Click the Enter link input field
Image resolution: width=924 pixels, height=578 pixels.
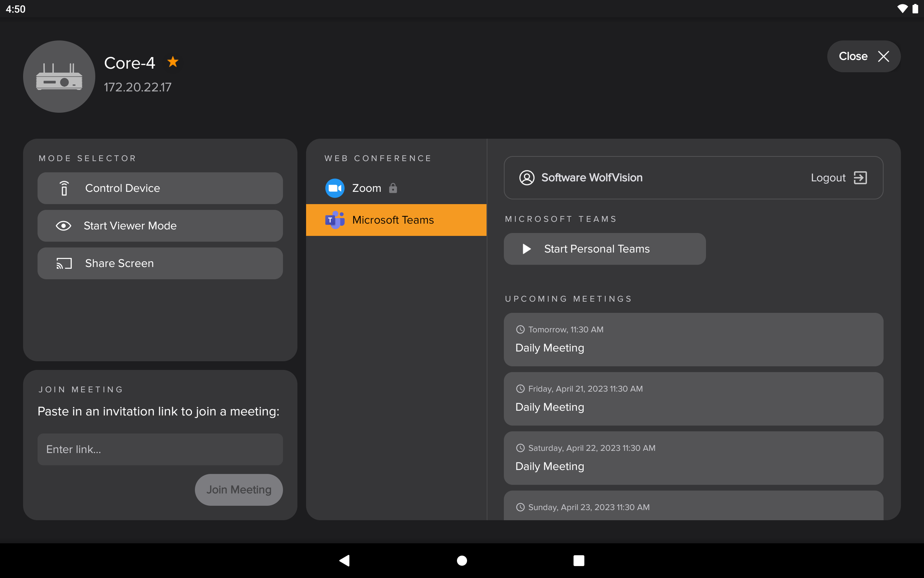point(160,449)
